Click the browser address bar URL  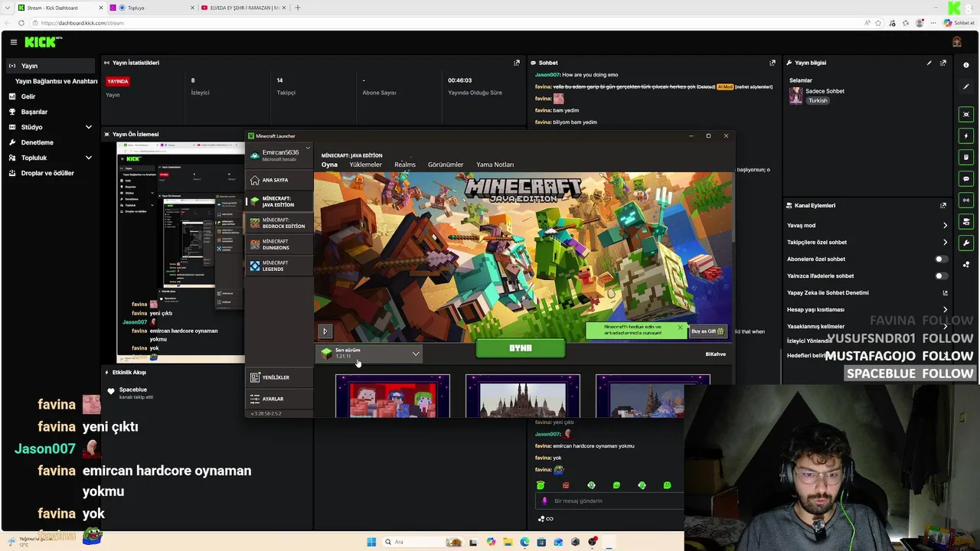tap(82, 23)
